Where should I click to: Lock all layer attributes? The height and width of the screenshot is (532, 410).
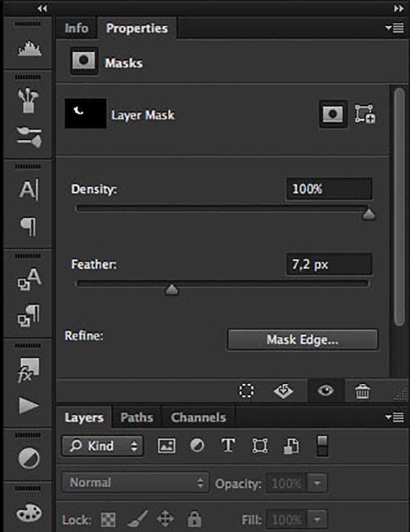coord(194,519)
